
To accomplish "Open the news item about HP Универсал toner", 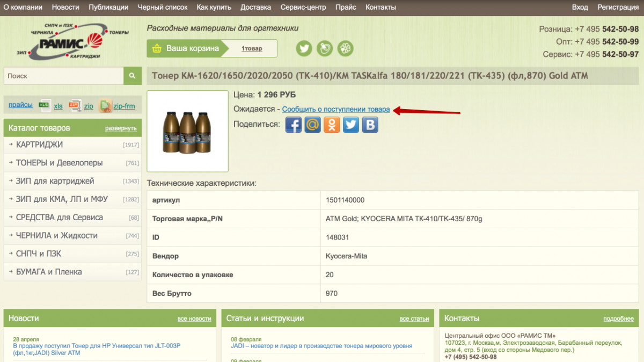I will coord(97,349).
